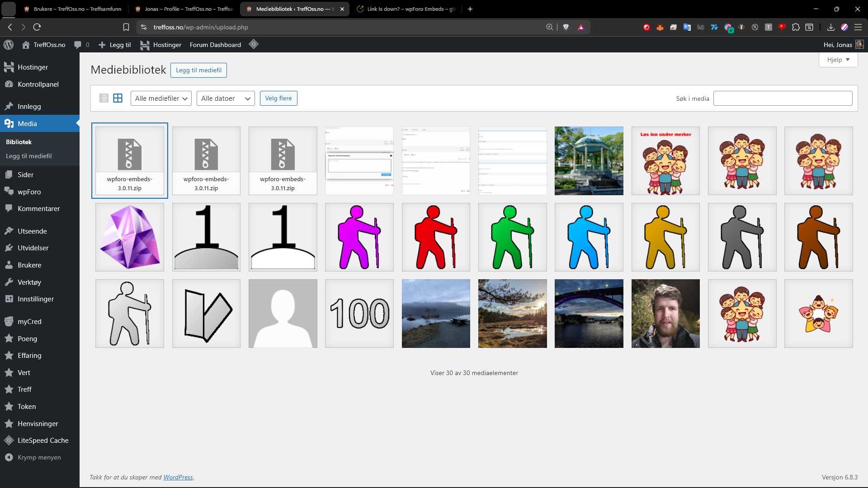868x488 pixels.
Task: Open browser downloads icon
Action: click(x=830, y=27)
